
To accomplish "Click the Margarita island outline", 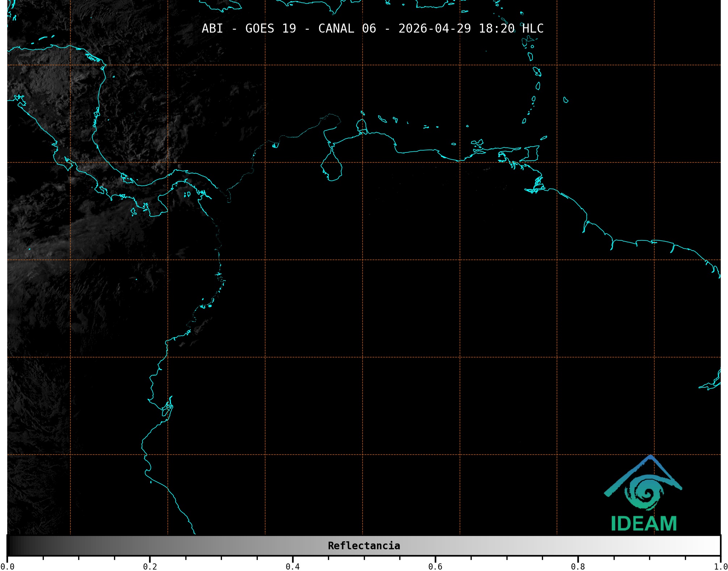I will tap(477, 142).
